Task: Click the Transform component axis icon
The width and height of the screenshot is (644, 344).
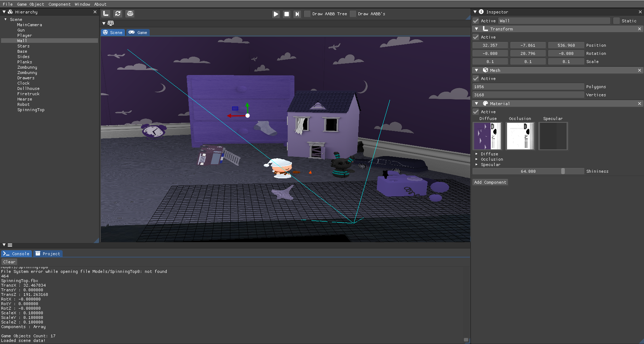Action: point(485,29)
